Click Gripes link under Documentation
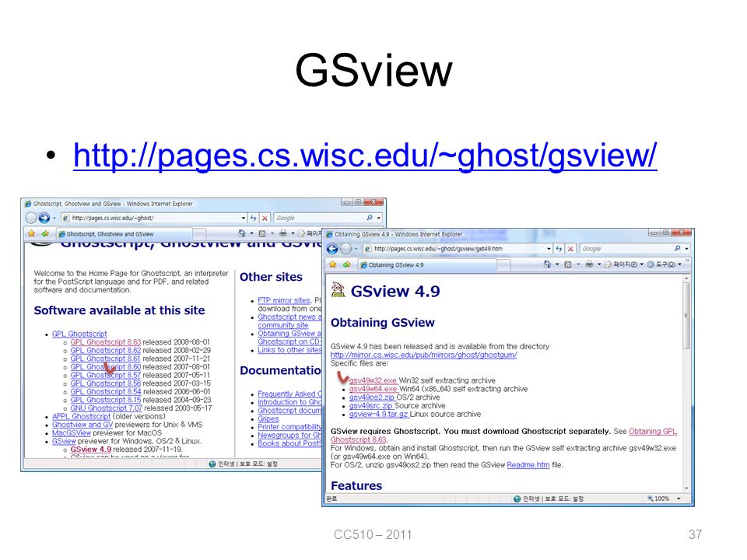The width and height of the screenshot is (747, 560). coord(268,418)
